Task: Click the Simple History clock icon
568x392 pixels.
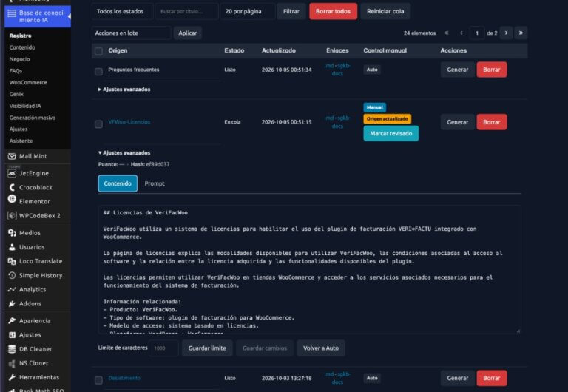Action: tap(12, 275)
